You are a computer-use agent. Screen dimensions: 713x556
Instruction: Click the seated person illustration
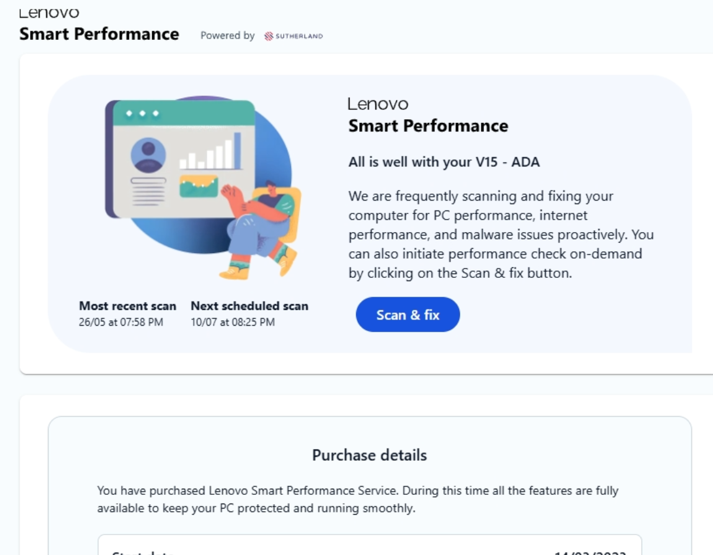tap(261, 230)
